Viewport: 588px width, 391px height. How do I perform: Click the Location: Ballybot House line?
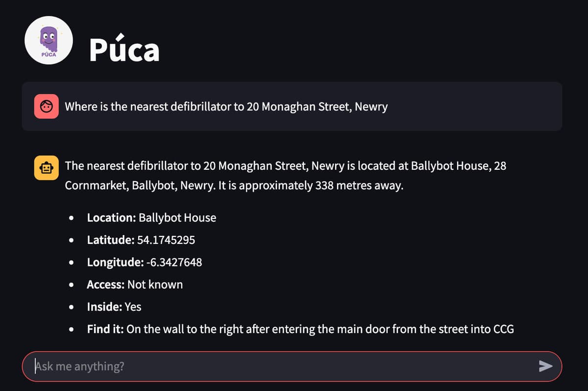tap(151, 218)
